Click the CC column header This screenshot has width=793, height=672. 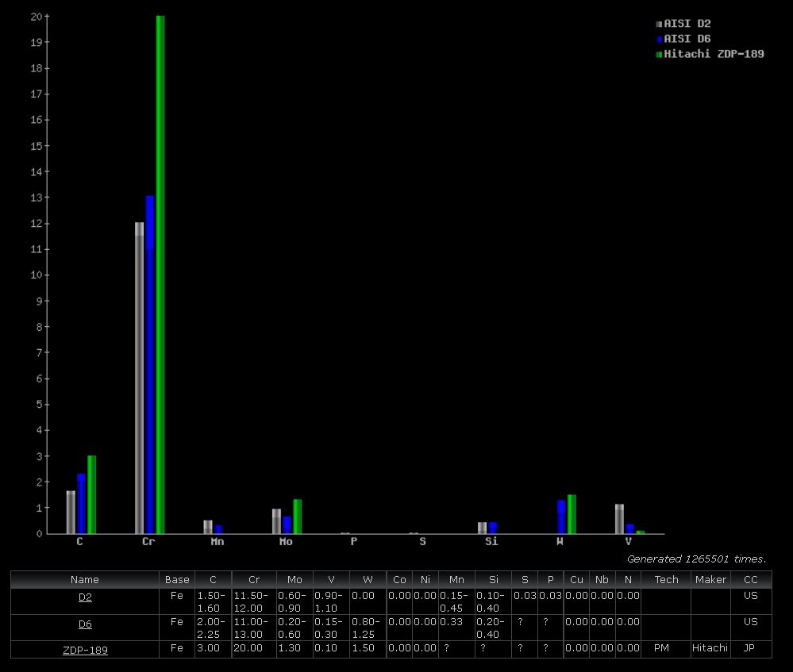click(x=751, y=579)
